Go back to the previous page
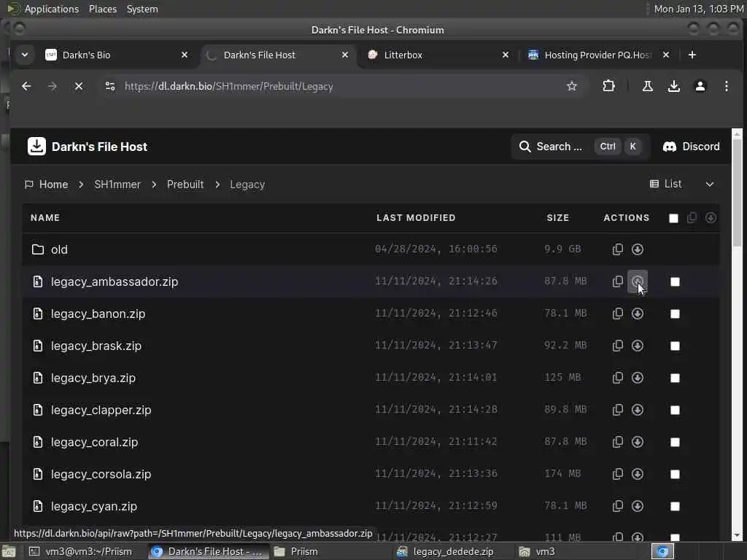The height and width of the screenshot is (560, 747). 26,86
